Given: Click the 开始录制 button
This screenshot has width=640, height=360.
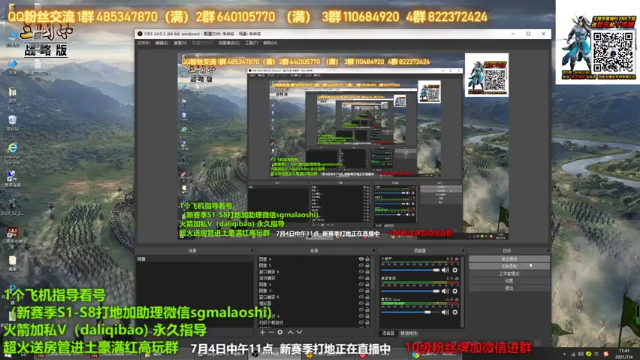Looking at the screenshot, I should coord(509,266).
